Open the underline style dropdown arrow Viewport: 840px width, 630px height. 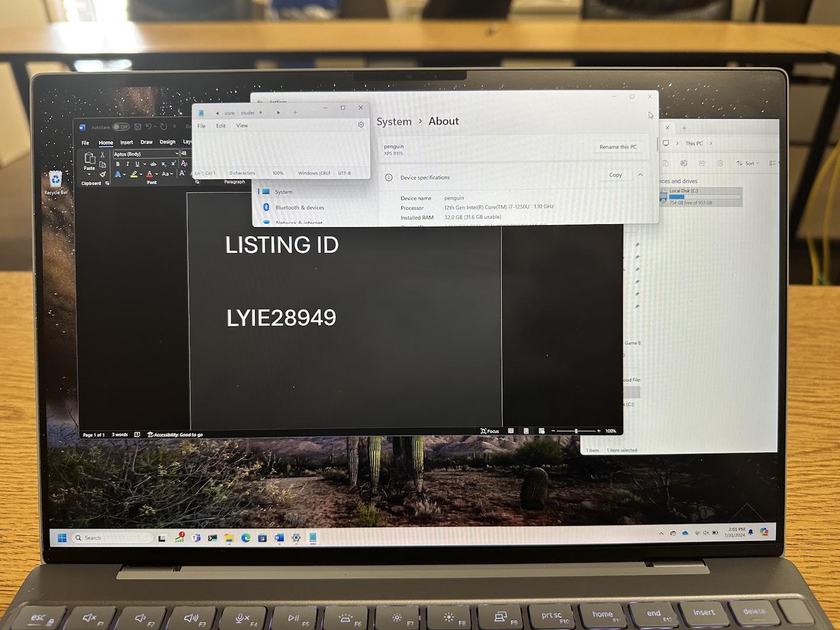pos(145,164)
